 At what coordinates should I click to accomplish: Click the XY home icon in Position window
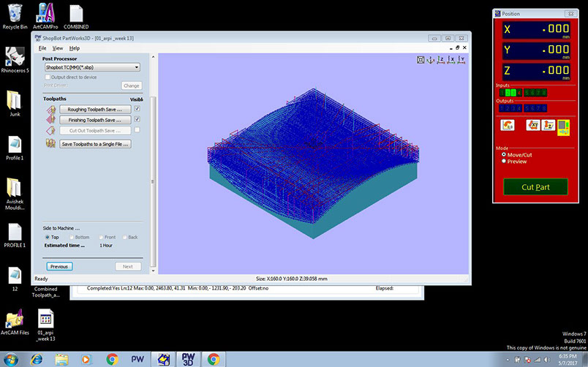tap(533, 125)
